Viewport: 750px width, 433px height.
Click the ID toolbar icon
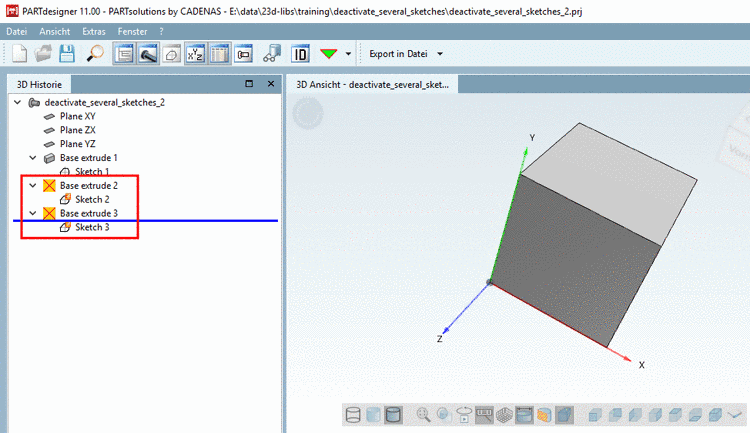click(x=300, y=54)
